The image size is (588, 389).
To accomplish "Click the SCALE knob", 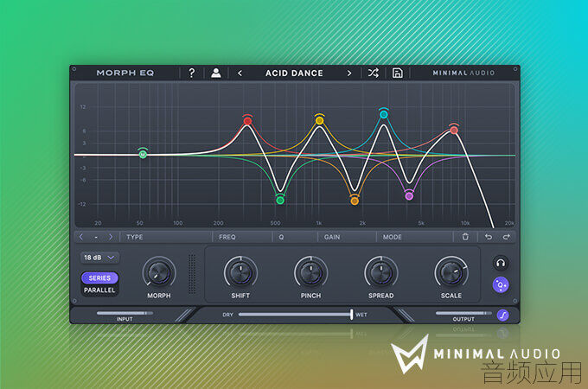I will tap(451, 273).
